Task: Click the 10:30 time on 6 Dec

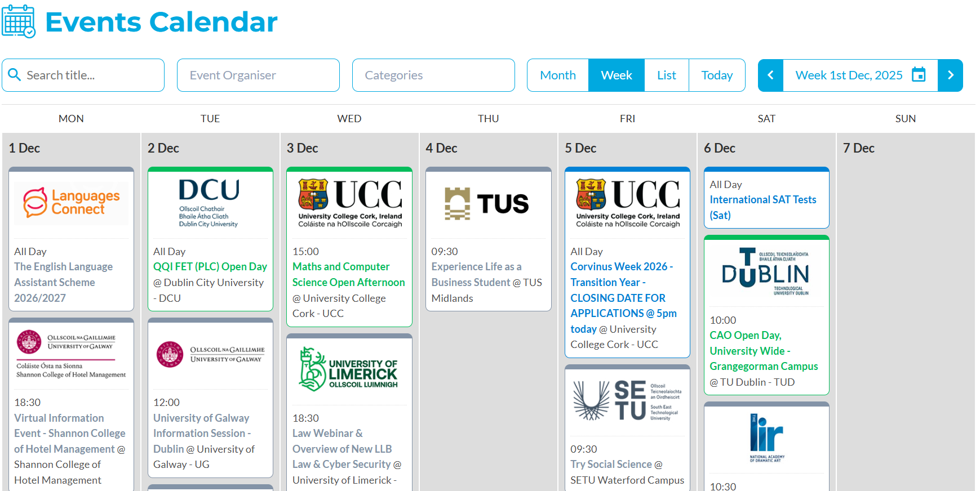Action: 723,486
